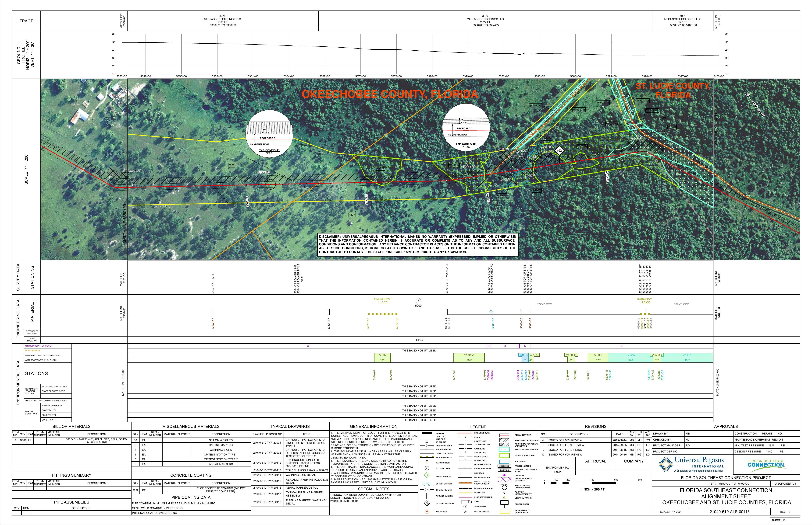Viewport: 812px width, 525px height.
Task: Select the CP Test Station legend icon
Action: point(425,484)
